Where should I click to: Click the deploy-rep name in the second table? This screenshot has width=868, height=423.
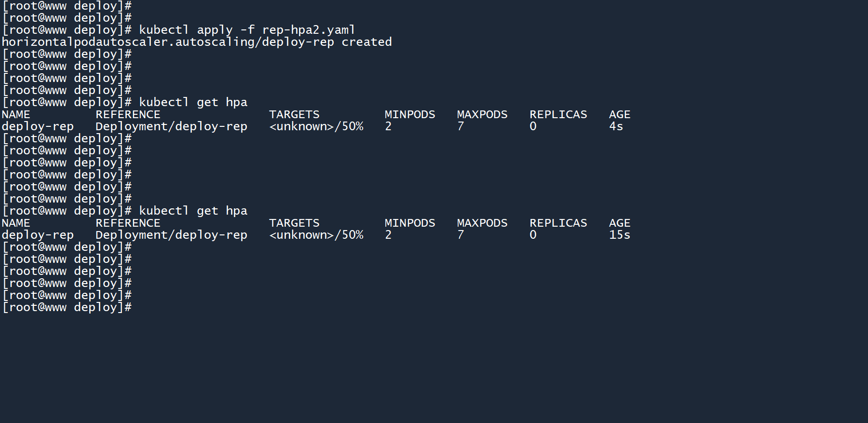pos(38,235)
